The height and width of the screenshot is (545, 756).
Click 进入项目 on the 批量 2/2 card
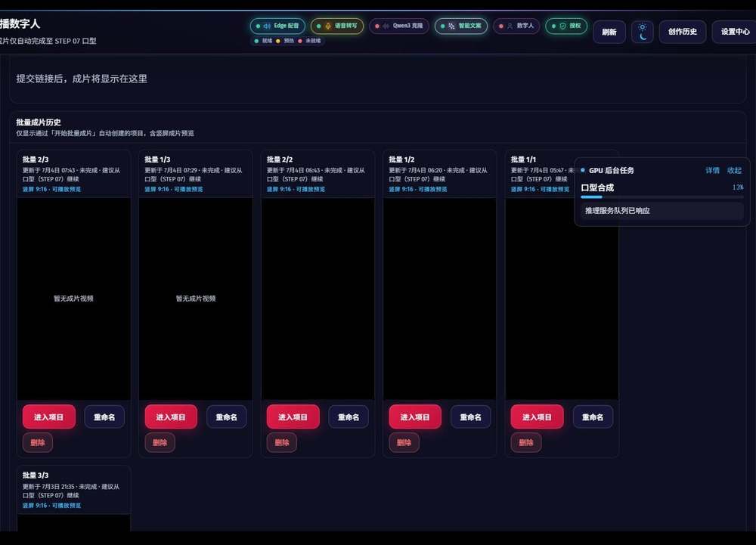tap(293, 416)
